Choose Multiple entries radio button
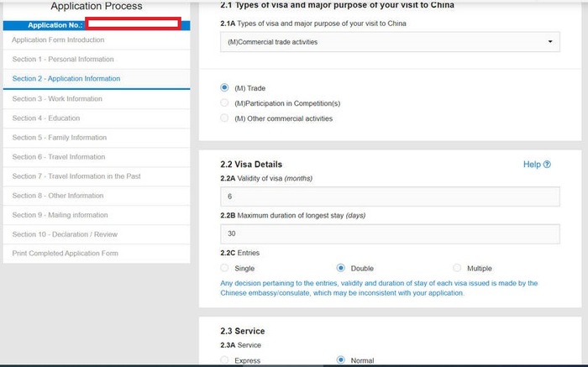 point(457,268)
